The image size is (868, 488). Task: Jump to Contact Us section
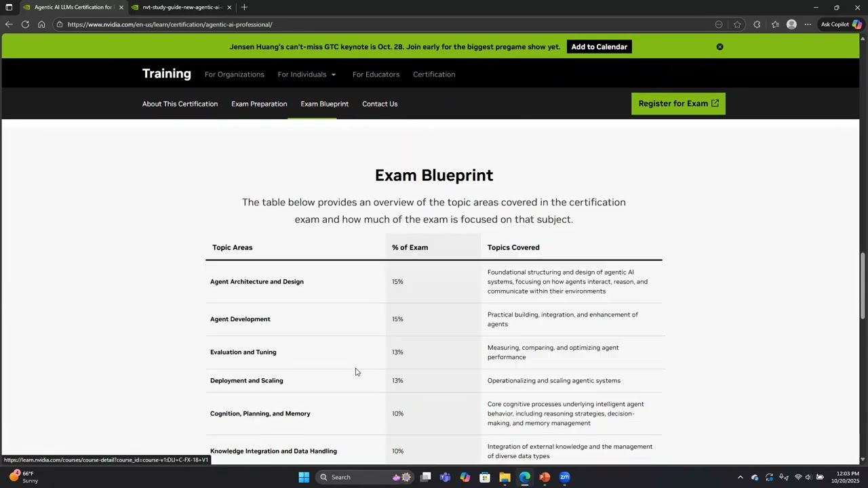pyautogui.click(x=380, y=104)
